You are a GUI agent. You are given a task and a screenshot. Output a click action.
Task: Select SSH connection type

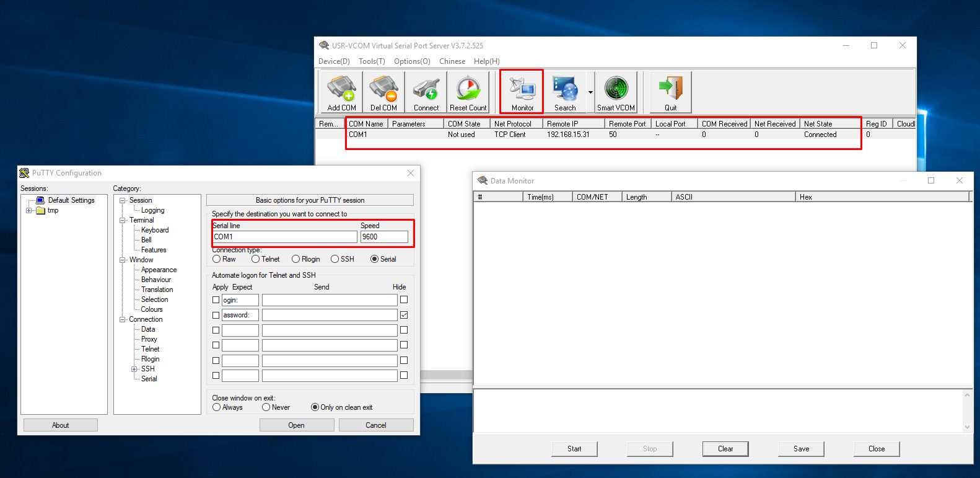point(335,259)
